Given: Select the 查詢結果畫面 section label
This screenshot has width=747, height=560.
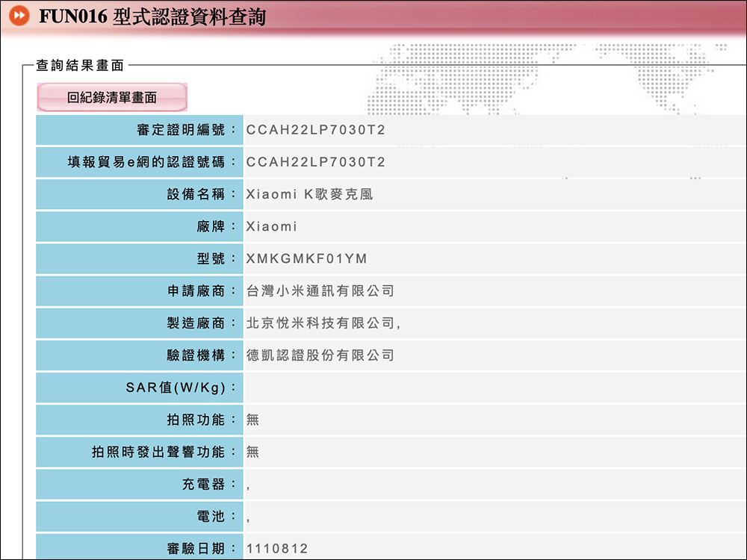Looking at the screenshot, I should [x=80, y=65].
